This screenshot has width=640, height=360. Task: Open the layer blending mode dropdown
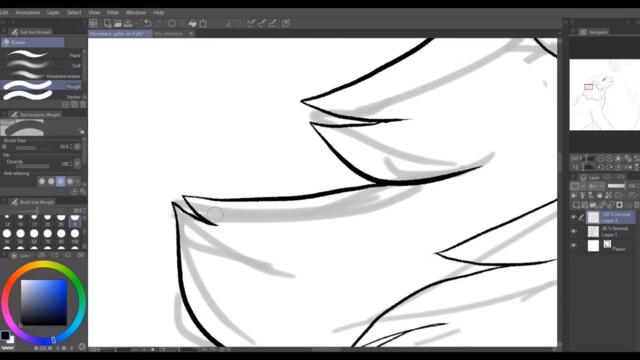(596, 186)
